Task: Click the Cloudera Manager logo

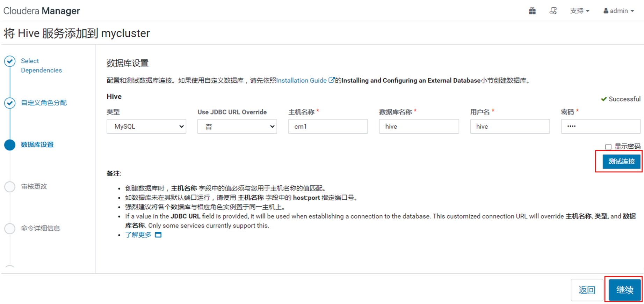Action: pos(42,11)
